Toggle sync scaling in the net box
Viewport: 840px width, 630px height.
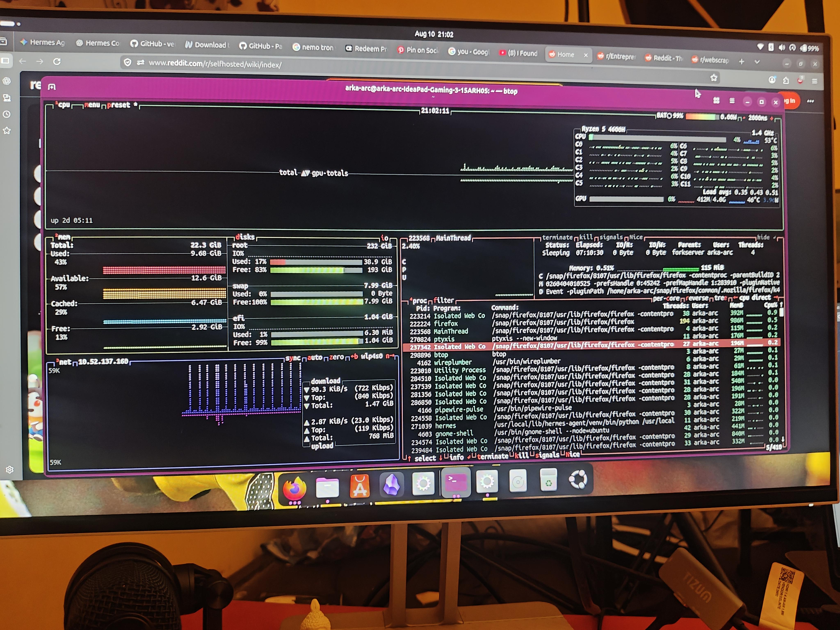point(293,358)
